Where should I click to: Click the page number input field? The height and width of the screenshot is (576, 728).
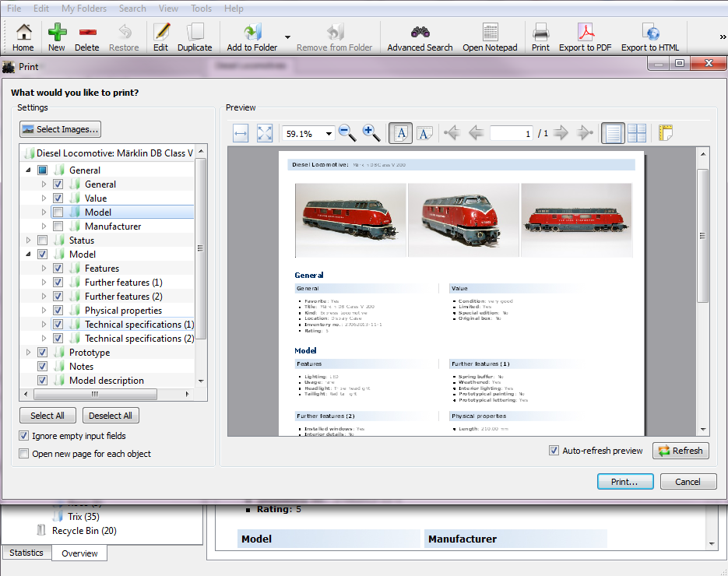click(511, 134)
